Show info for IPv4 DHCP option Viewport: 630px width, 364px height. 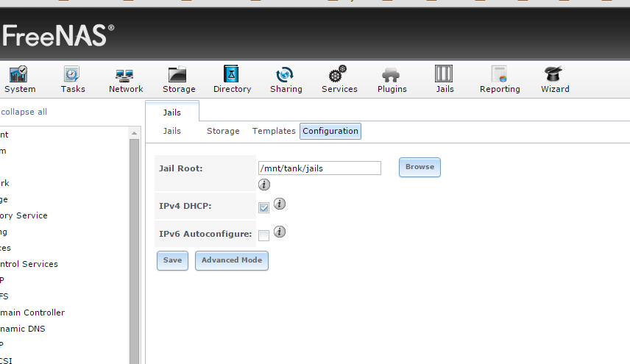tap(280, 204)
